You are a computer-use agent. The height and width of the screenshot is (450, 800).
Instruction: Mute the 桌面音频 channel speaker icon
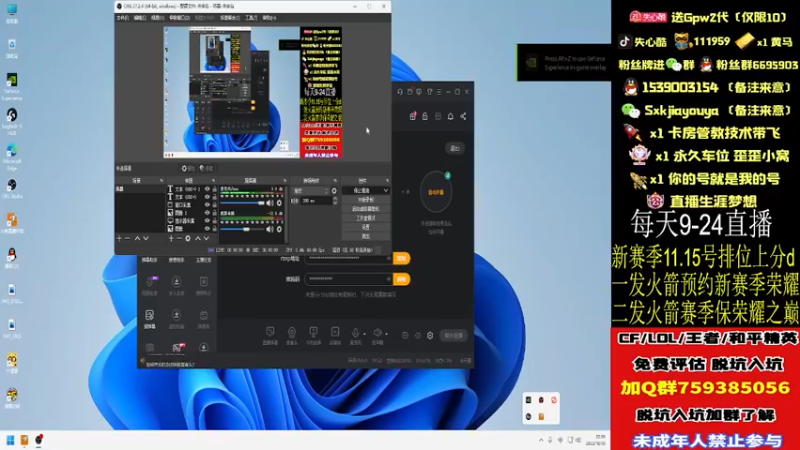pyautogui.click(x=270, y=229)
